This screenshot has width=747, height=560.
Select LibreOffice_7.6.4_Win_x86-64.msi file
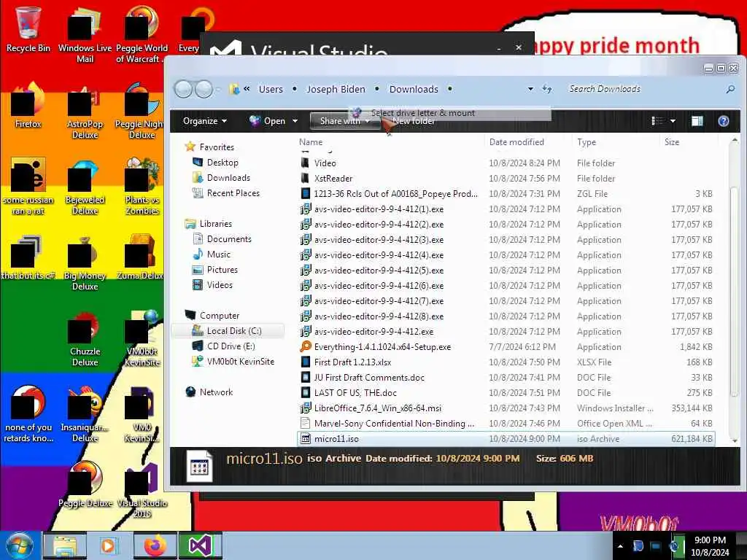[x=506, y=408]
